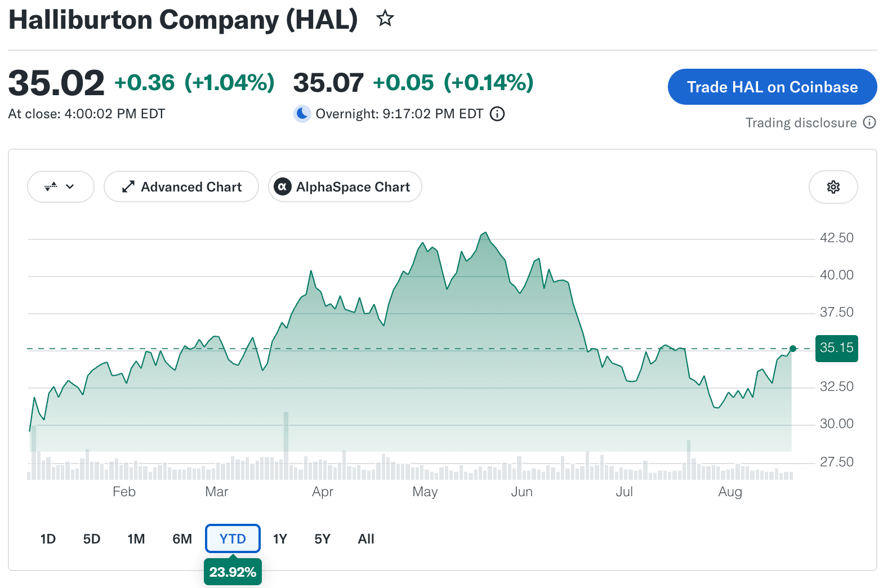883x588 pixels.
Task: Click the Mar label on time axis
Action: point(216,492)
